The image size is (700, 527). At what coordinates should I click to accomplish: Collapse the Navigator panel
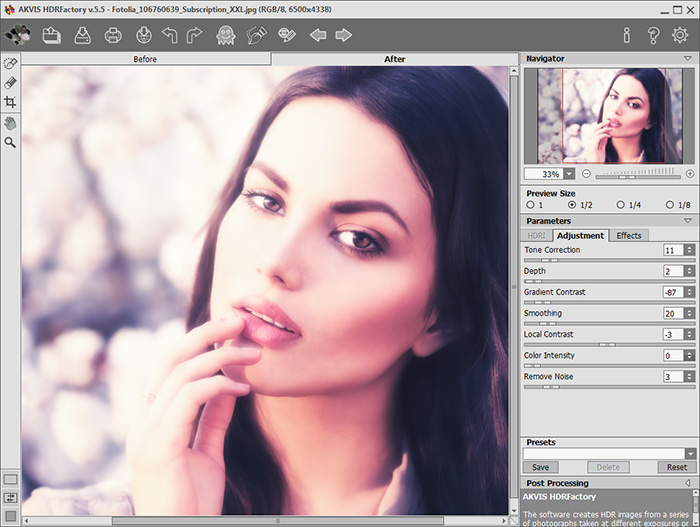688,59
